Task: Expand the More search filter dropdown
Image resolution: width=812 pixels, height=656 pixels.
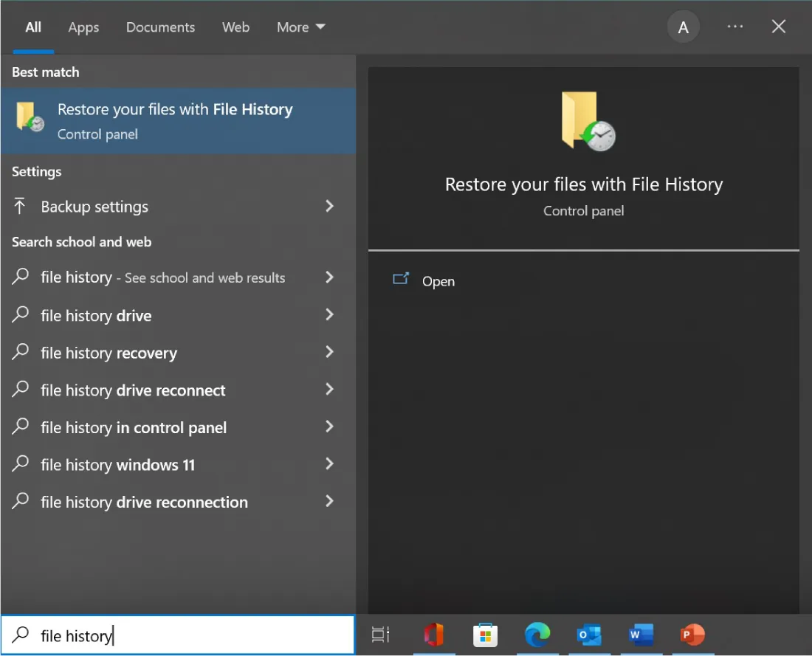Action: [300, 27]
